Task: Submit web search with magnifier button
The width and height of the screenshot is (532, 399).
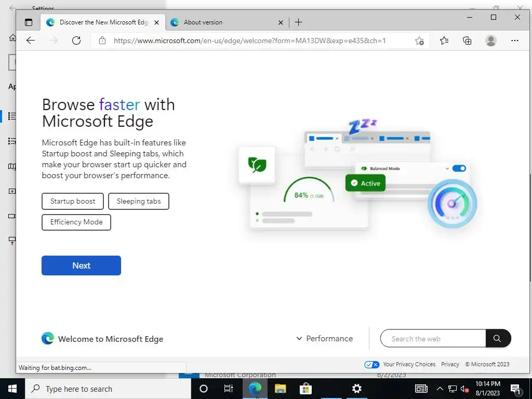Action: pyautogui.click(x=498, y=338)
